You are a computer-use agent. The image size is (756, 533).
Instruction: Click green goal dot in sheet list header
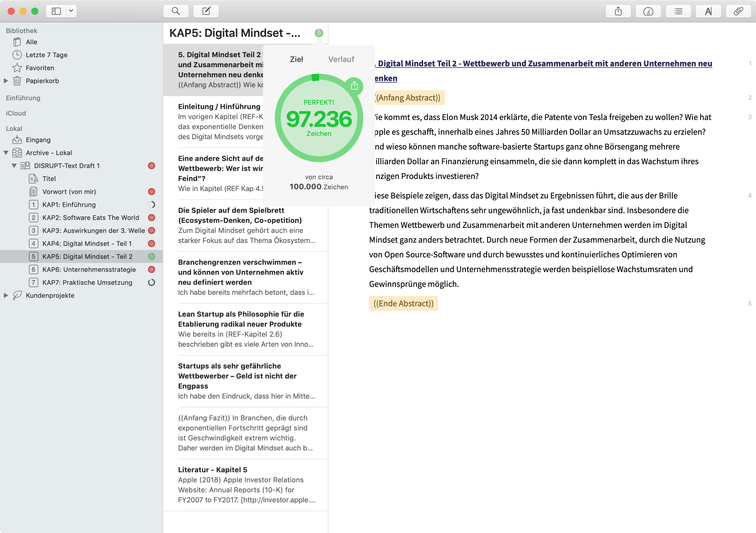click(319, 33)
